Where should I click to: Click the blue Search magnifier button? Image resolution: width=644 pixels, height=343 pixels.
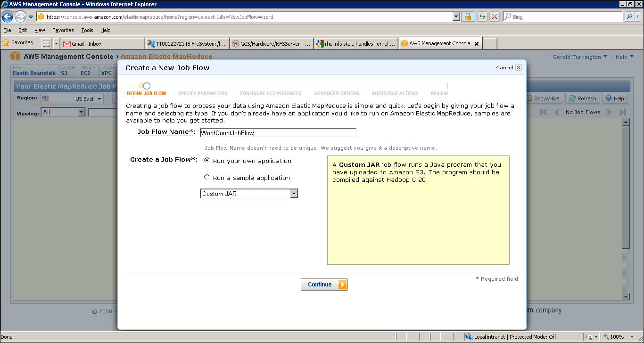pyautogui.click(x=630, y=16)
